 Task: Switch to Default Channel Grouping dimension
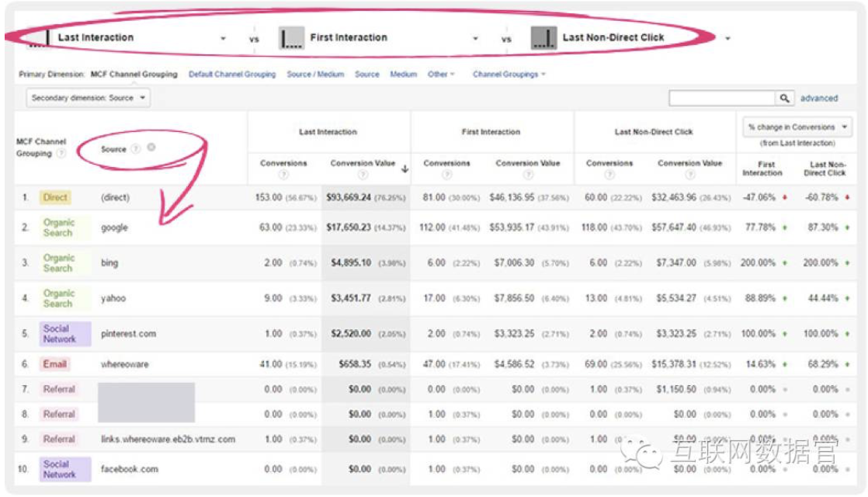tap(232, 75)
